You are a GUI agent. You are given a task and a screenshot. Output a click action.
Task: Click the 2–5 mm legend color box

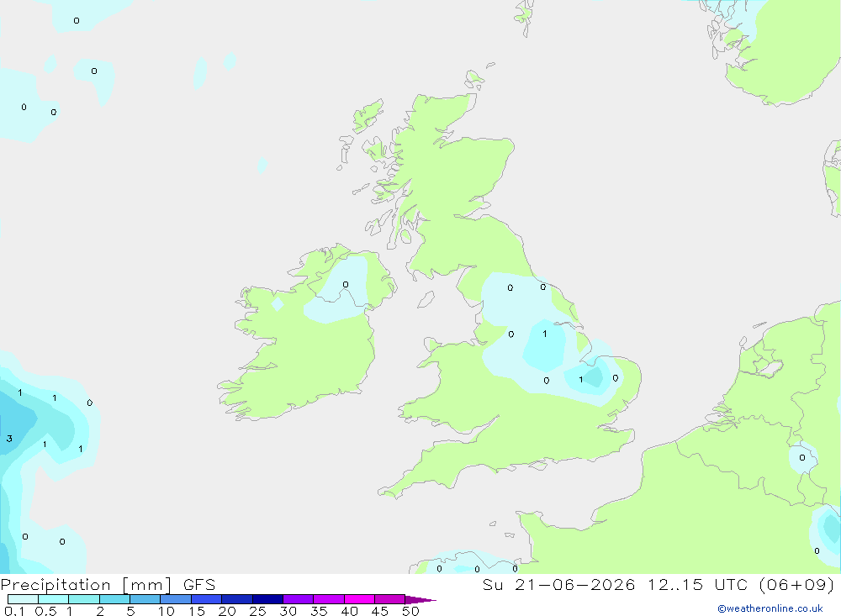coord(114,599)
